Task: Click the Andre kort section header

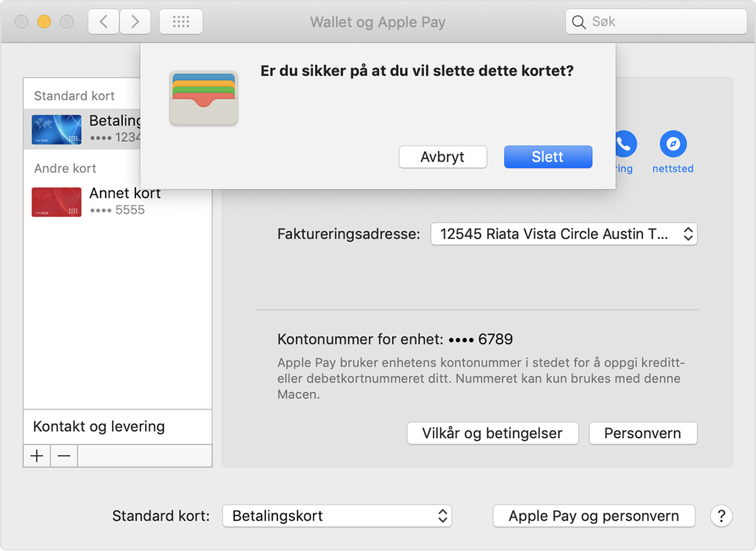Action: (66, 168)
